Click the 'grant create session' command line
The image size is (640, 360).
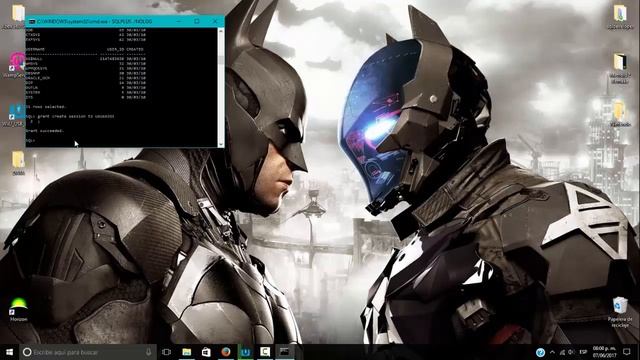tap(70, 116)
